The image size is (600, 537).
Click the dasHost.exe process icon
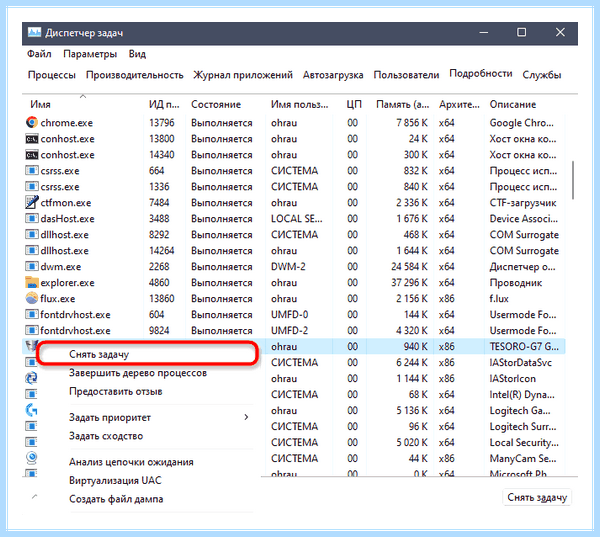32,219
